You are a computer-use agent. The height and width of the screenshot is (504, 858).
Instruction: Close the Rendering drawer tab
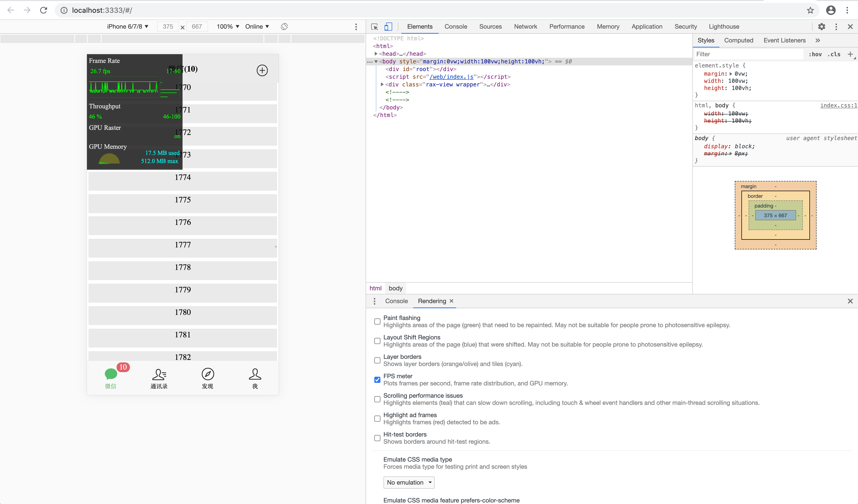(451, 301)
